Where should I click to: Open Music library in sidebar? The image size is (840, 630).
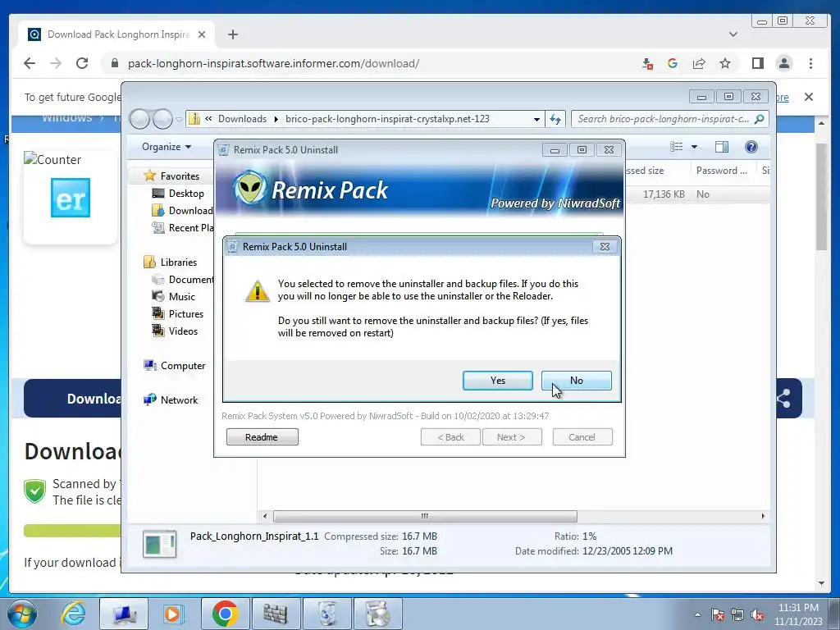pos(181,297)
